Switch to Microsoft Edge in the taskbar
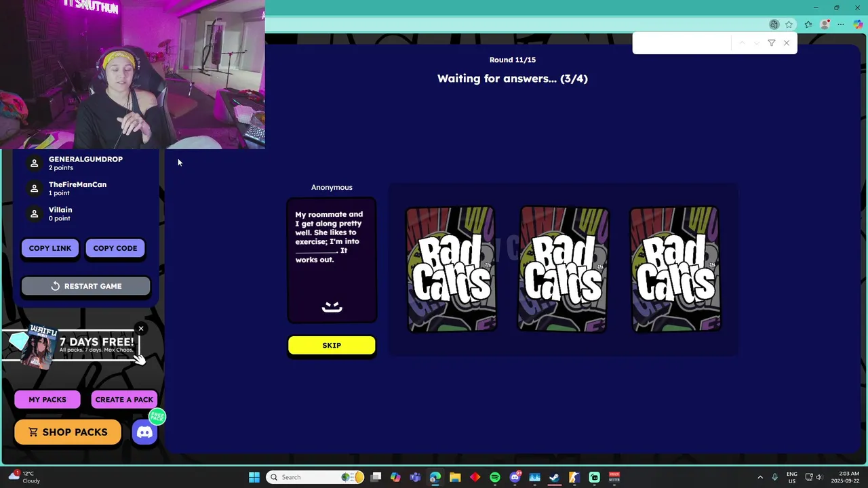 click(435, 477)
